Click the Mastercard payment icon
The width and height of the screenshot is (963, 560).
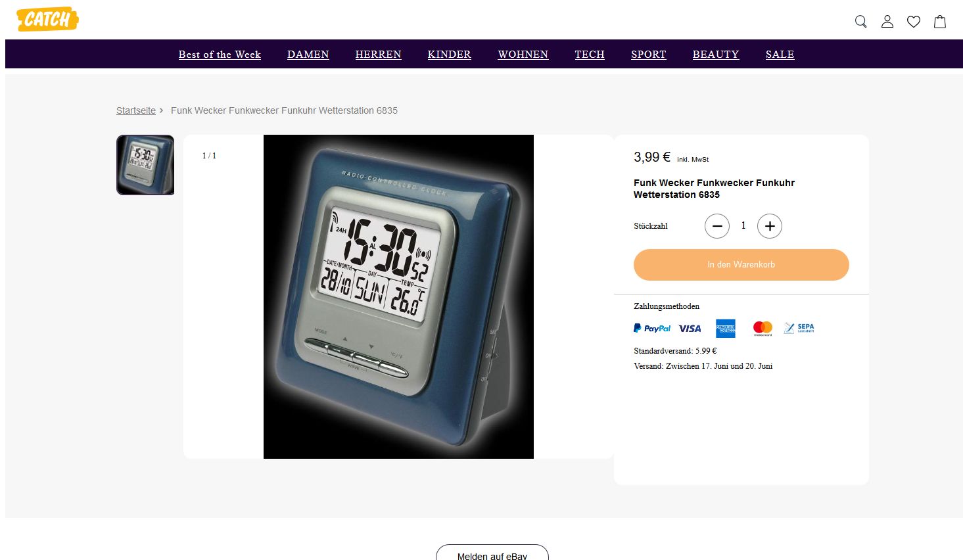pos(763,328)
